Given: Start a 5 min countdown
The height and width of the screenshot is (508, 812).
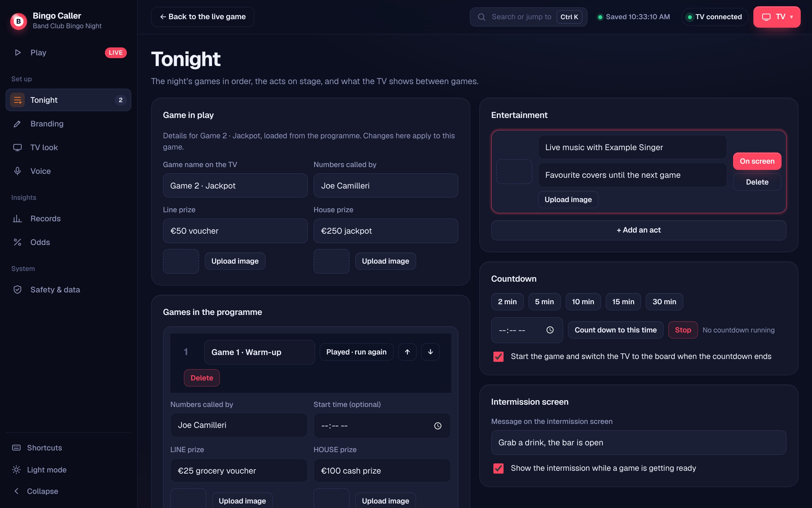Looking at the screenshot, I should (544, 302).
